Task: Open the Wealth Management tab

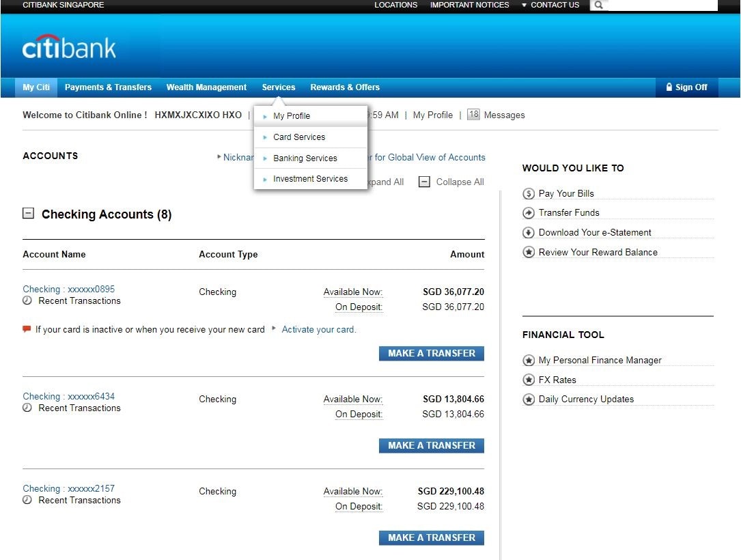Action: [x=206, y=87]
